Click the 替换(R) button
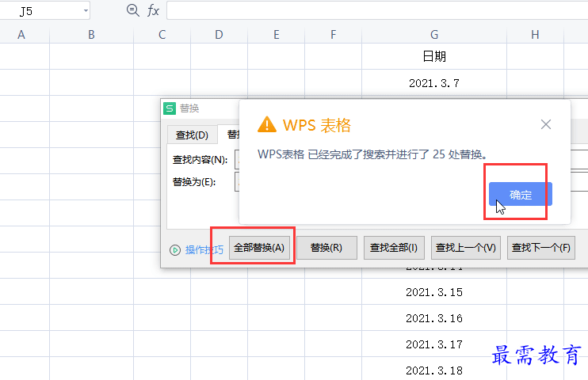Screen dimensions: 588x380 coord(326,248)
